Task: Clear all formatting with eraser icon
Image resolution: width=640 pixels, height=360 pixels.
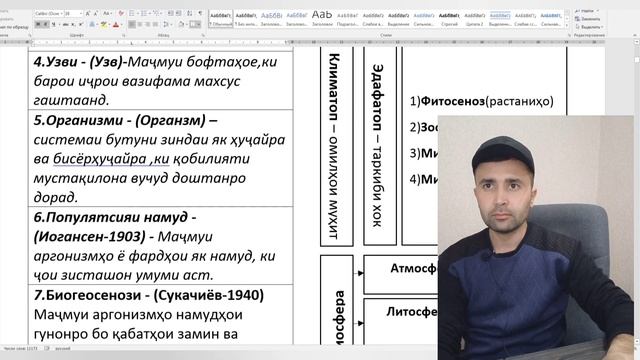Action: [x=121, y=13]
